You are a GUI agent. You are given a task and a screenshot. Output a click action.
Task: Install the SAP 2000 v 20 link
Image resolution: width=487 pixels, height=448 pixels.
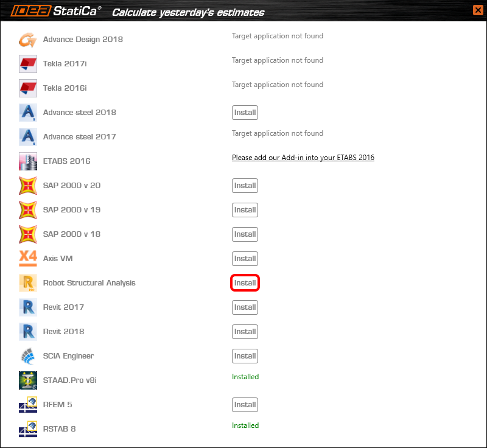[245, 186]
